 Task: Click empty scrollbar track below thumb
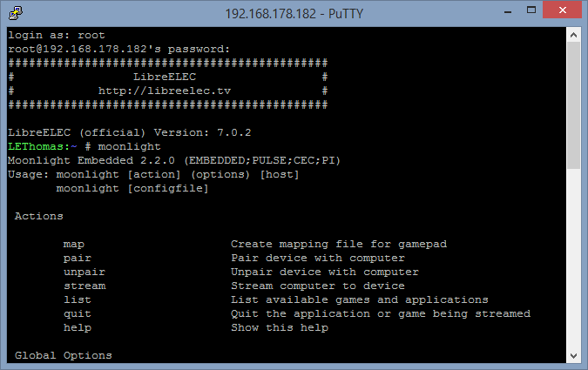coord(573,259)
